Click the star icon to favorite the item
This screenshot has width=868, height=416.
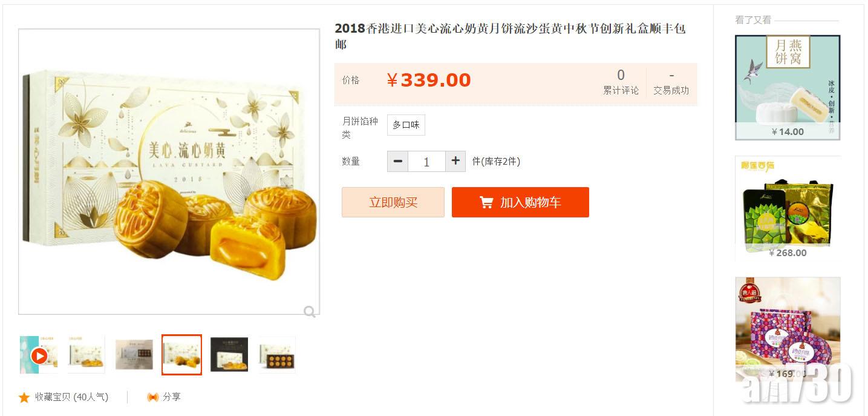24,397
